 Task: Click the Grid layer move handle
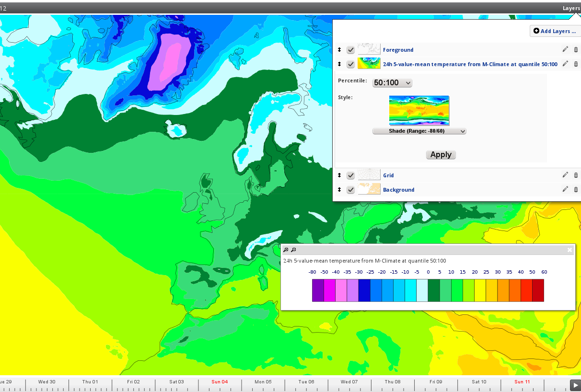pos(339,175)
